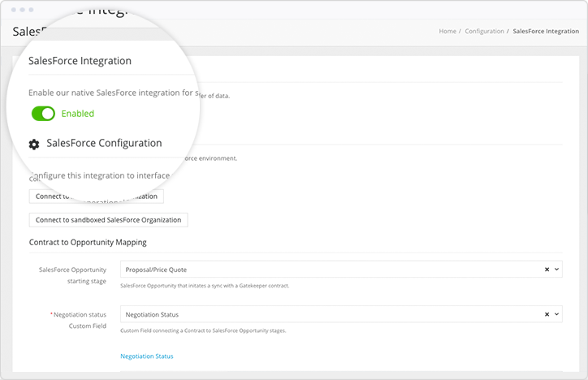Click the Contract to Opportunity Mapping heading

88,243
